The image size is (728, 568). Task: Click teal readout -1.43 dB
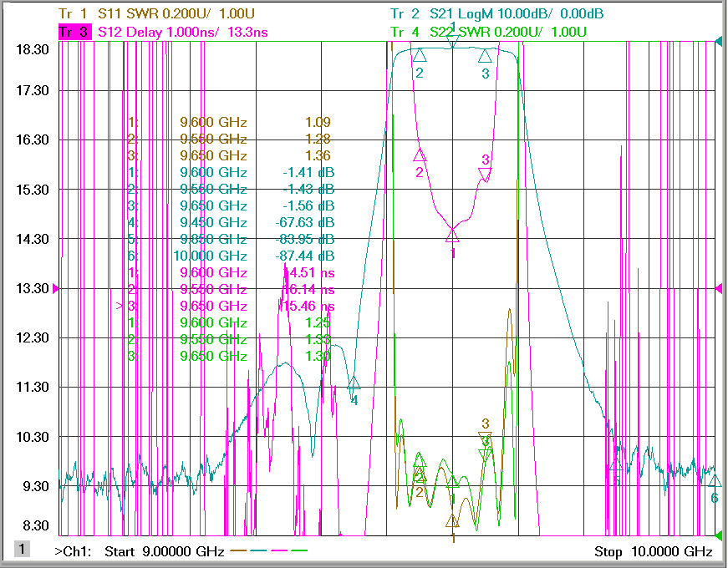click(x=308, y=189)
